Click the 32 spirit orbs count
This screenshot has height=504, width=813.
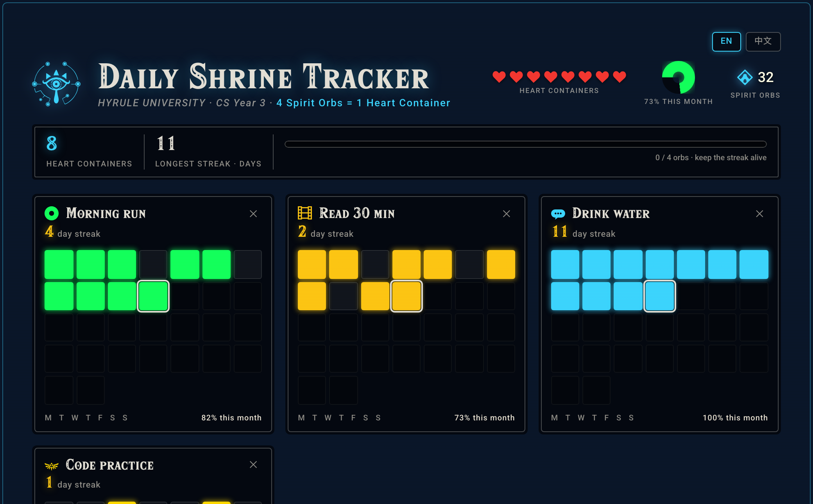coord(766,77)
